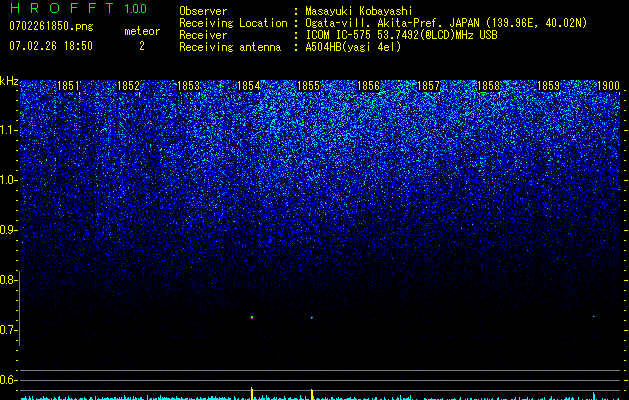Select the 1.0.0 version number
629x400 pixels.
[136, 8]
